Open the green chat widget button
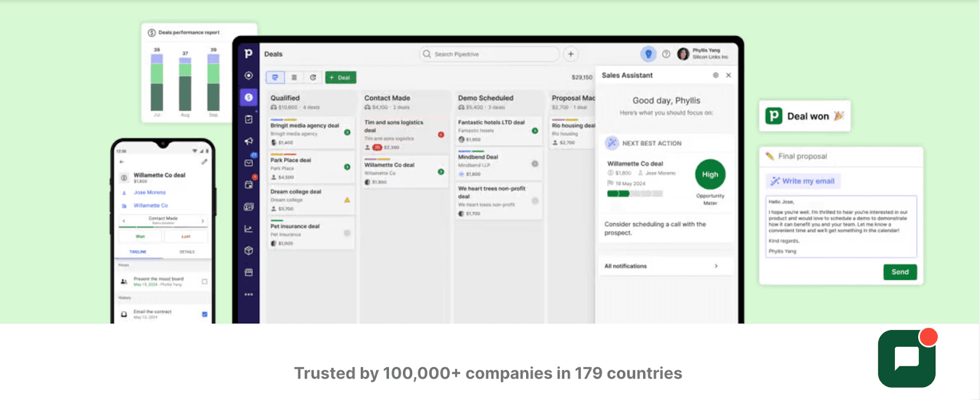Screen dimensions: 980x400 (907, 359)
